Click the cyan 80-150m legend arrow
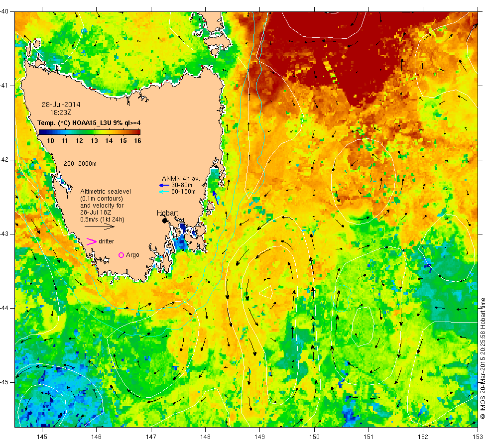Screen dimensions: 488x448 click(x=164, y=192)
